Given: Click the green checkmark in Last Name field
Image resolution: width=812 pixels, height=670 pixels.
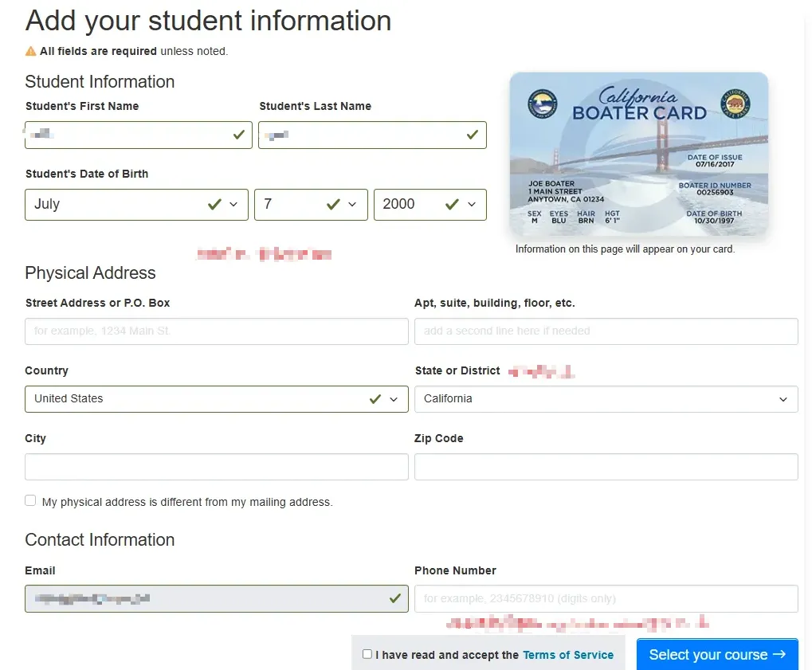Looking at the screenshot, I should coord(473,135).
